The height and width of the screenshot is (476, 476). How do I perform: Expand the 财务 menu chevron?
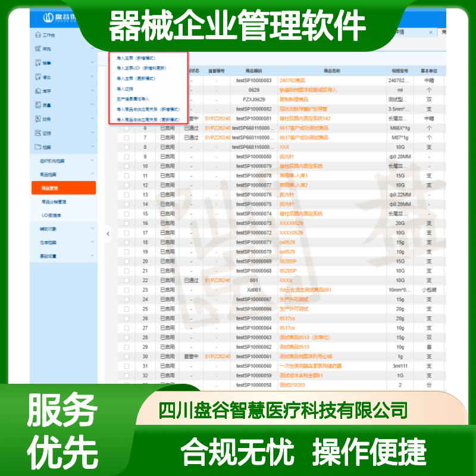point(92,118)
